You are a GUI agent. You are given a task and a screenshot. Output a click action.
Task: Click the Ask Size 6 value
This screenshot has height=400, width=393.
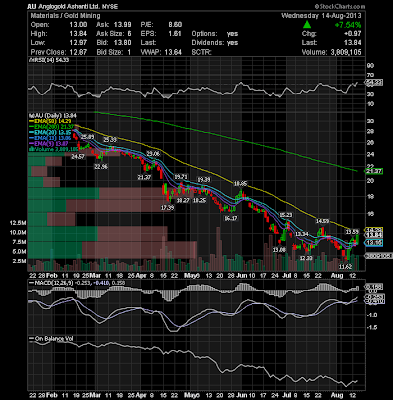coord(129,34)
